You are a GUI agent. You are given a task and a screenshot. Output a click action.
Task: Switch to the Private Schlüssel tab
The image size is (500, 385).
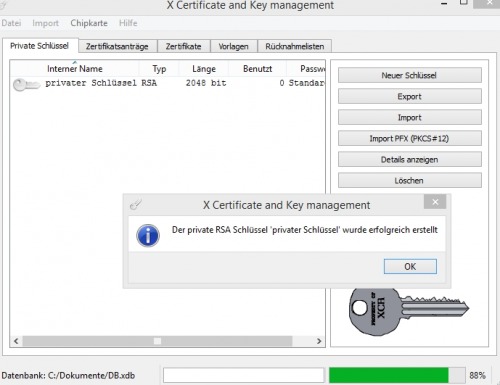[40, 46]
